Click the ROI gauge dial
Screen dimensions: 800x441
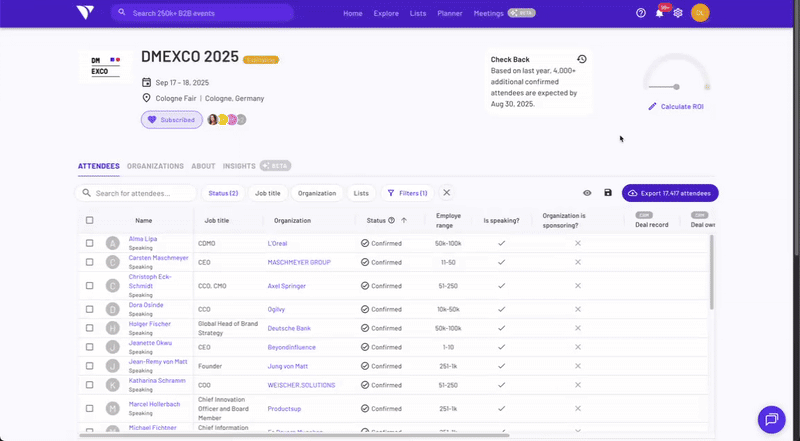click(676, 73)
